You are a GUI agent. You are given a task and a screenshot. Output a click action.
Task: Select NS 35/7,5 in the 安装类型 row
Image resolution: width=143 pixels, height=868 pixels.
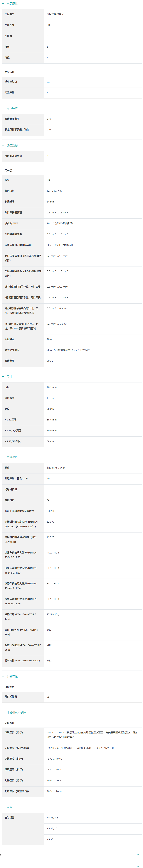point(52,818)
